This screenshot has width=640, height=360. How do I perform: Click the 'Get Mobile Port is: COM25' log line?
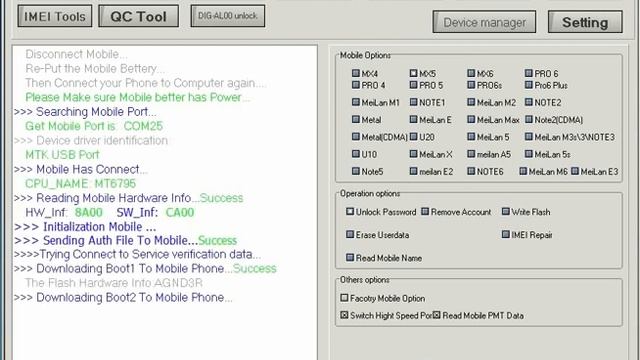94,126
